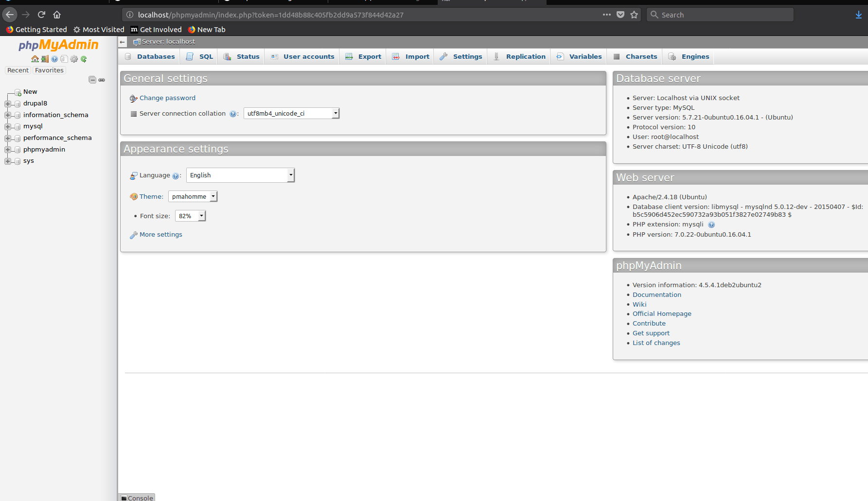Show the Recent tables list
This screenshot has height=501, width=868.
(18, 70)
